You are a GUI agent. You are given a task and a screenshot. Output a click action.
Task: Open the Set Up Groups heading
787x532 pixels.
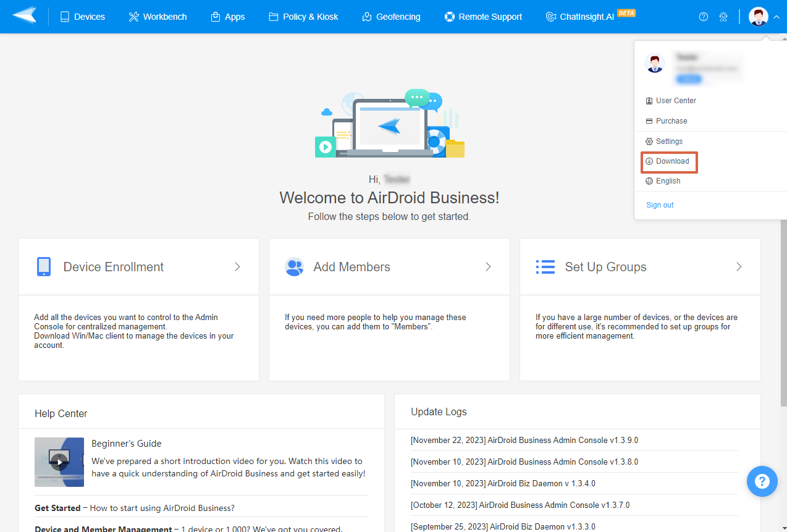coord(605,267)
